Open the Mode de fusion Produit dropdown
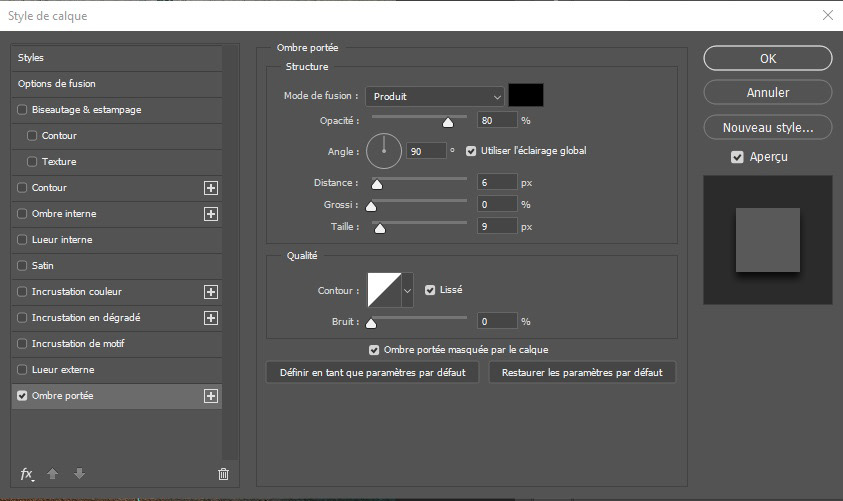This screenshot has height=501, width=843. tap(435, 97)
